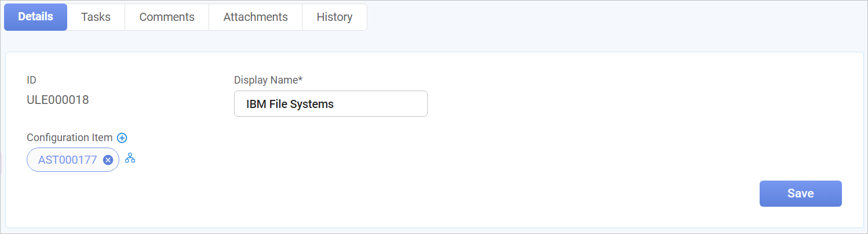Click the required asterisk after Display Name
868x234 pixels.
coord(301,79)
